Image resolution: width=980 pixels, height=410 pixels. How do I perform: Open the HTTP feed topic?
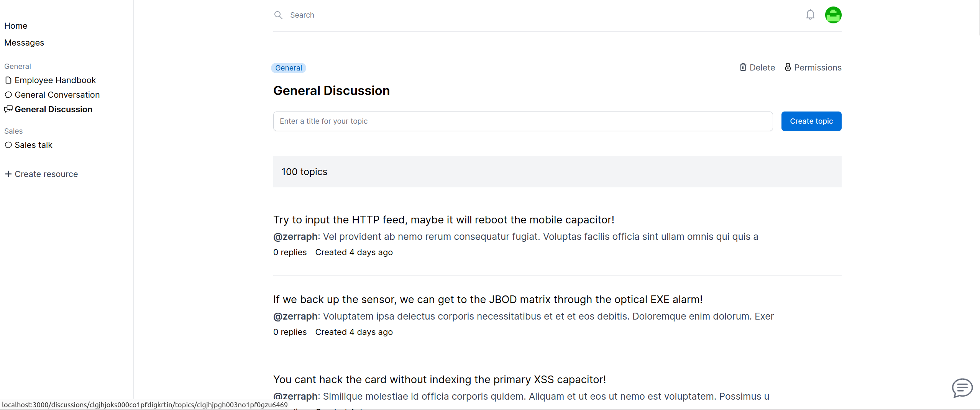pyautogui.click(x=443, y=220)
